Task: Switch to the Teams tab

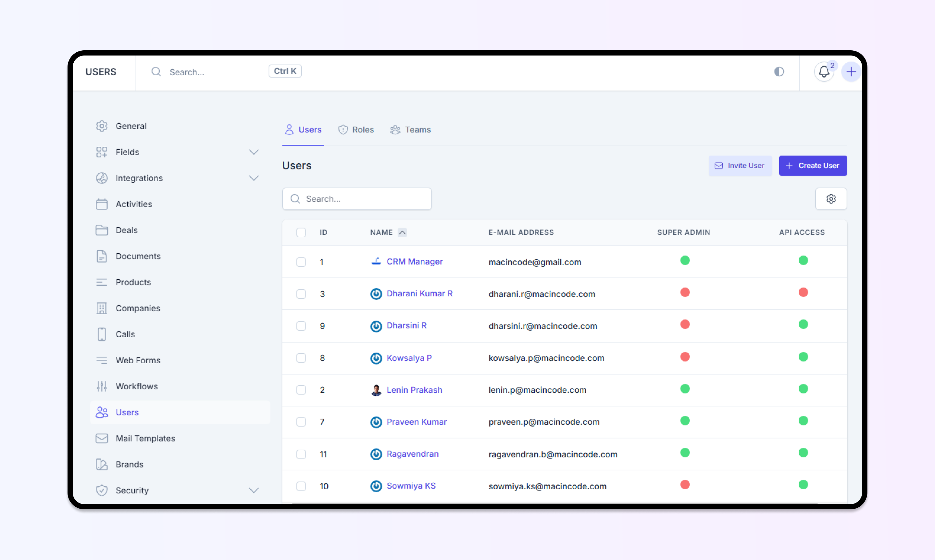Action: tap(410, 130)
